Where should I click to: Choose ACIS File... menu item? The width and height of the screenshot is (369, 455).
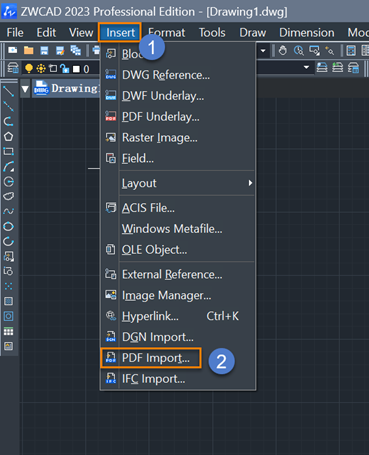click(x=178, y=208)
